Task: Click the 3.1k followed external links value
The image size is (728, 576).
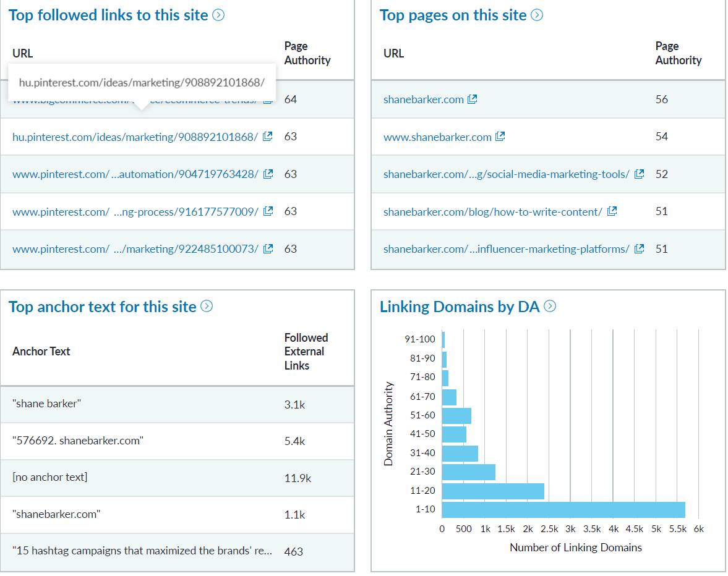Action: pyautogui.click(x=294, y=404)
